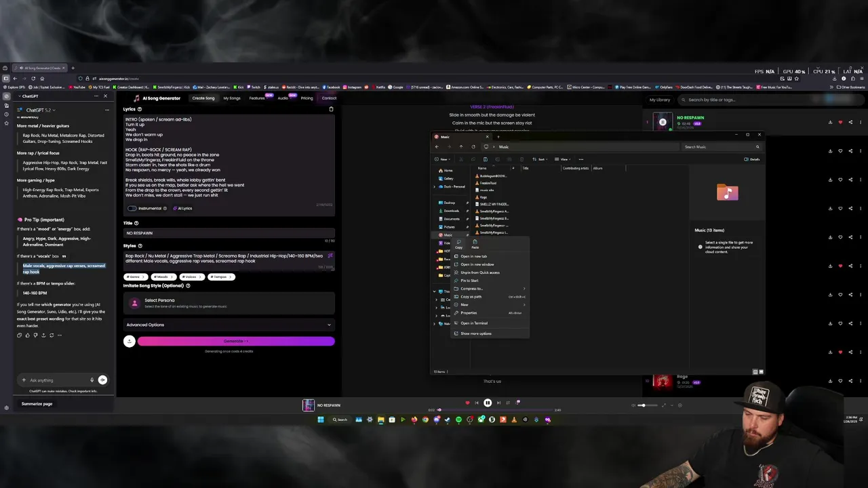Open VLC from the taskbar
The width and height of the screenshot is (868, 488).
click(x=513, y=420)
